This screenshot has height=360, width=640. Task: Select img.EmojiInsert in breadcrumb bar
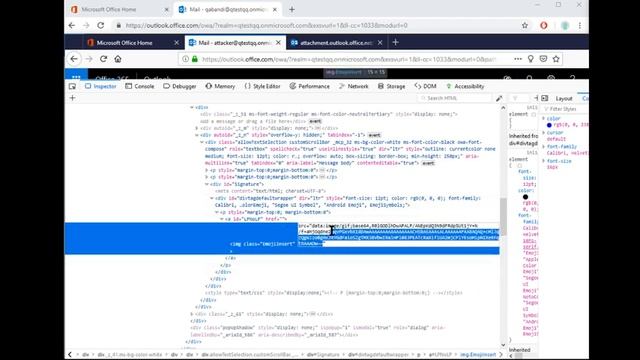pyautogui.click(x=478, y=355)
